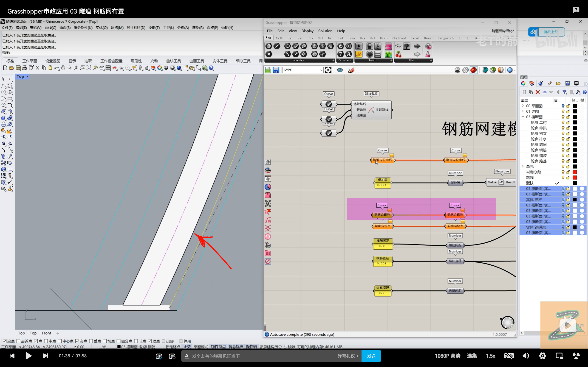Open the Top viewport title dropdown arrow

pyautogui.click(x=27, y=77)
